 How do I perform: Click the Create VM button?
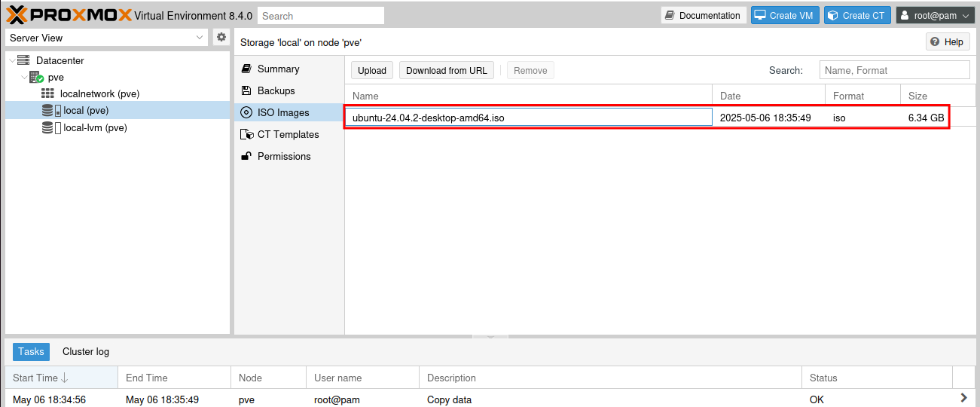[x=785, y=15]
